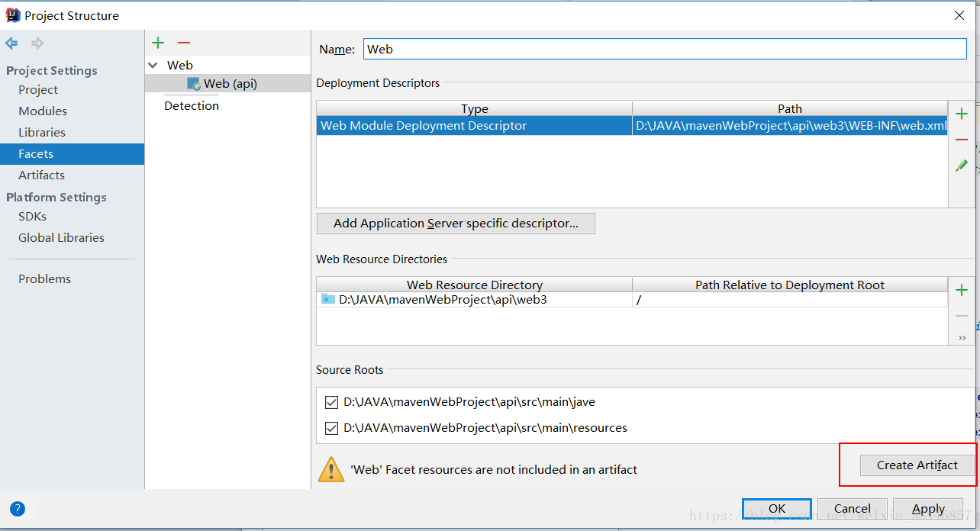Click the IntelliJ logo in title bar

[13, 14]
